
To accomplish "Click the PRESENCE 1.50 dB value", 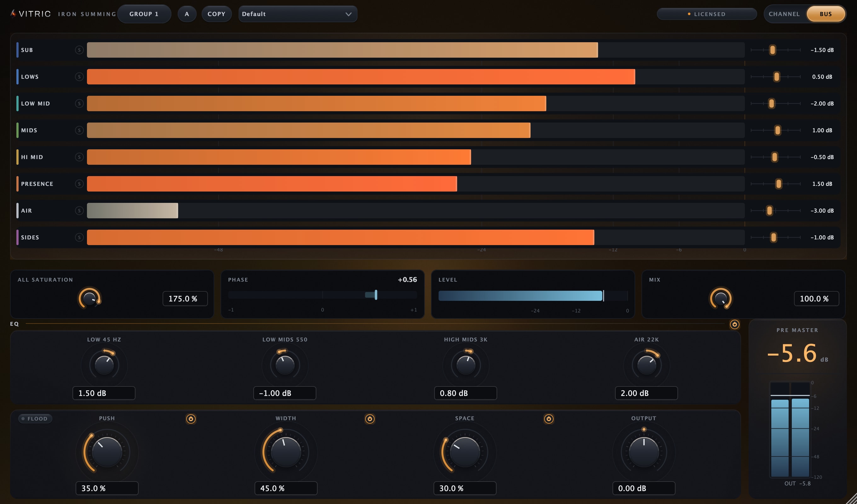I will [x=822, y=184].
